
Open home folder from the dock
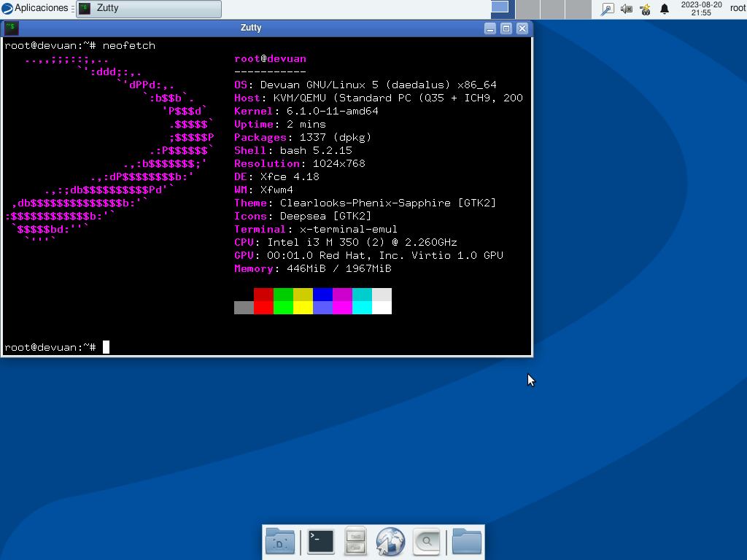[466, 542]
